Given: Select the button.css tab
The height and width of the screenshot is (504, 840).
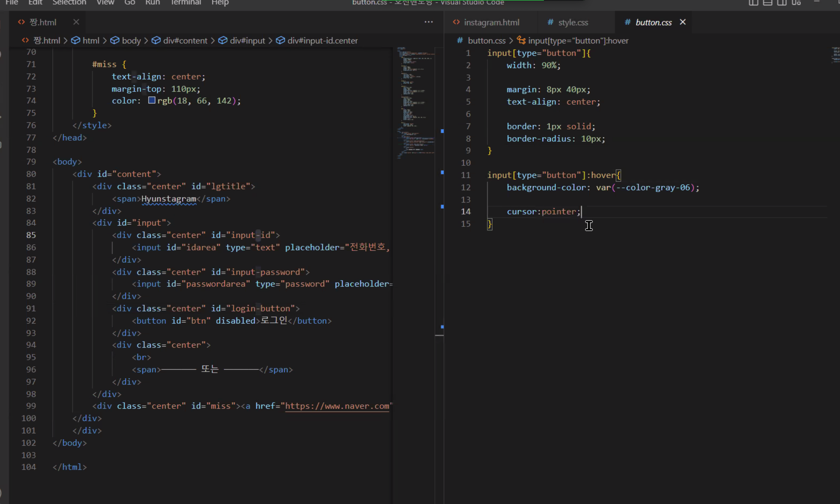Looking at the screenshot, I should pos(654,22).
